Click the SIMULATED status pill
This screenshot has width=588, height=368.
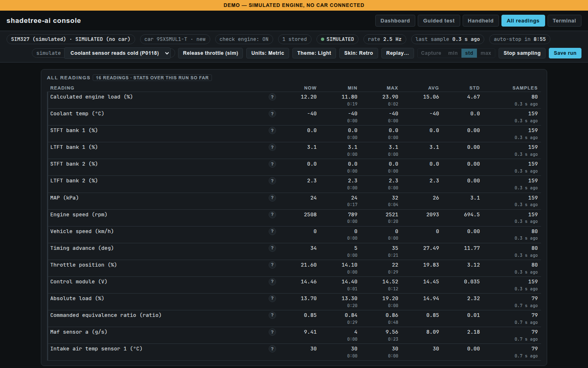click(x=337, y=39)
